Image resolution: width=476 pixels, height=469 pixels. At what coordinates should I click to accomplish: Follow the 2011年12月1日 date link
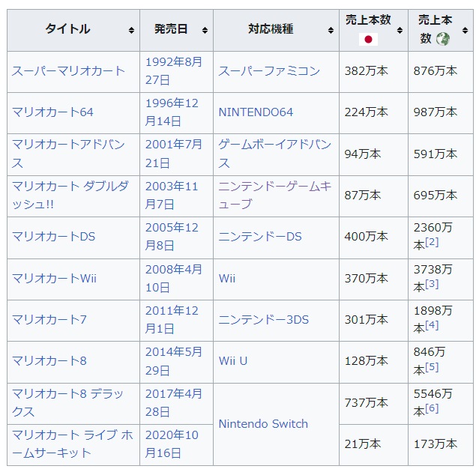[x=172, y=319]
